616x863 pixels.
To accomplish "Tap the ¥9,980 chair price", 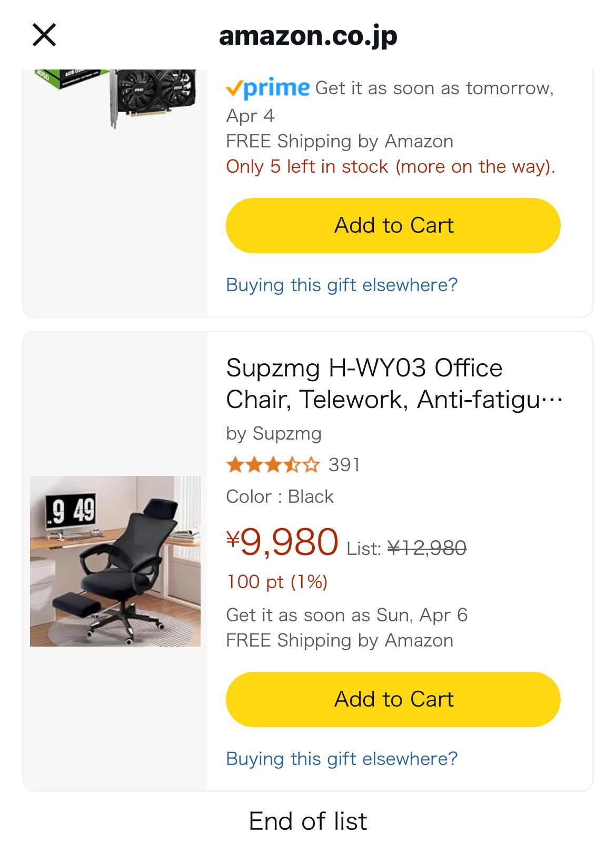I will (283, 542).
